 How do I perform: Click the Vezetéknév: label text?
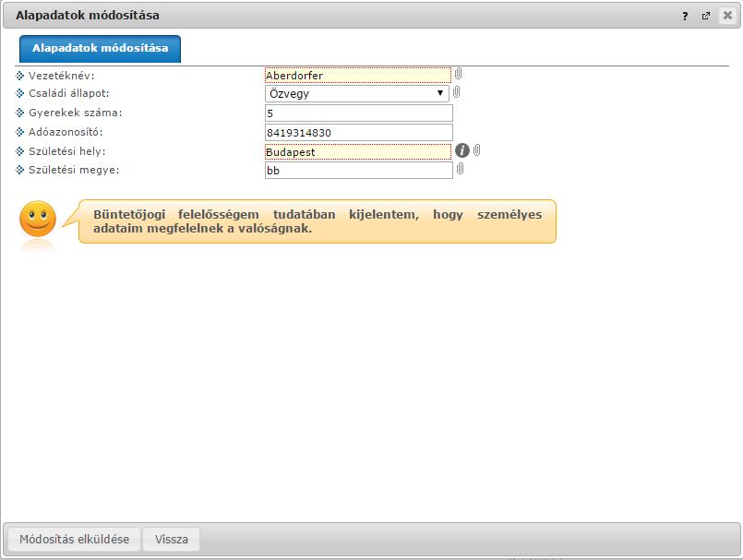tap(62, 76)
